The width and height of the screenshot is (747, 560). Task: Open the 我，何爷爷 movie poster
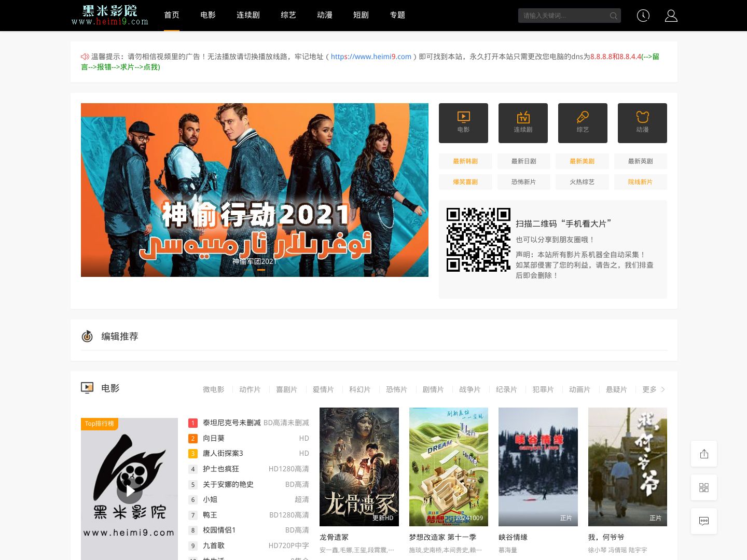pyautogui.click(x=628, y=467)
